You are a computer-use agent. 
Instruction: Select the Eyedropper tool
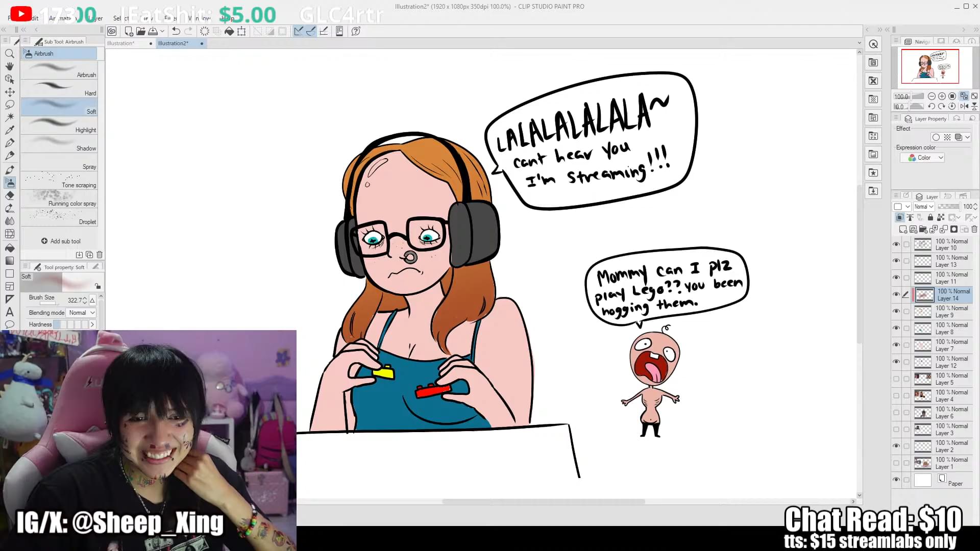[10, 130]
